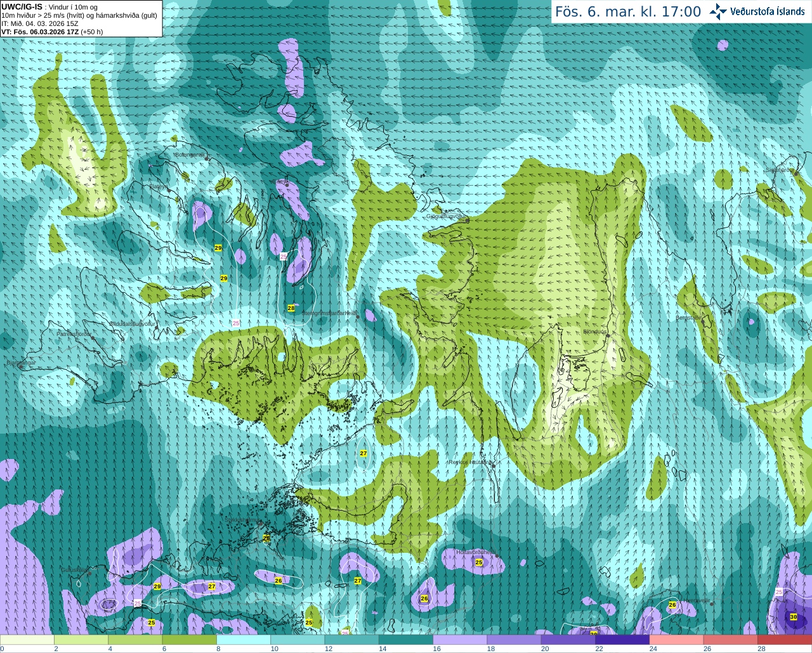Screen dimensions: 812x653
Task: Click the legend value label 8
Action: coord(219,649)
